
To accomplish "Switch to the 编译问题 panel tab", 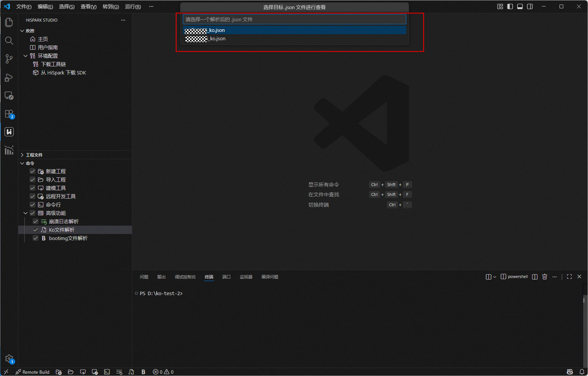I will click(x=270, y=277).
